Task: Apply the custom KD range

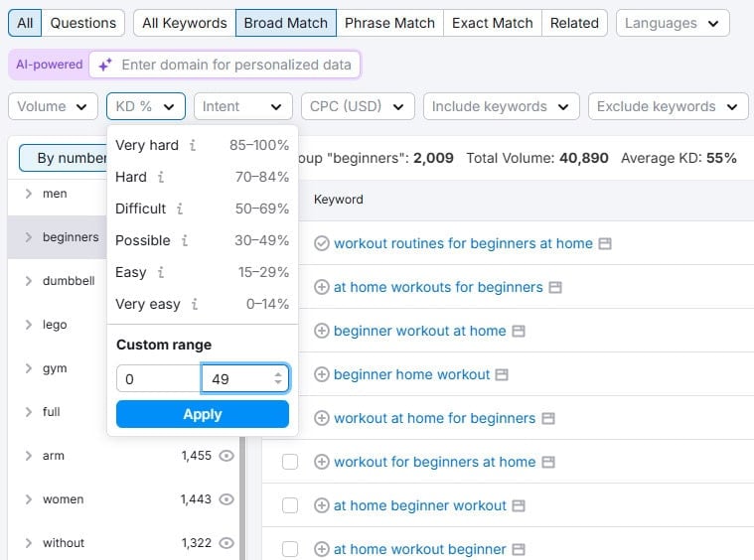Action: (203, 414)
